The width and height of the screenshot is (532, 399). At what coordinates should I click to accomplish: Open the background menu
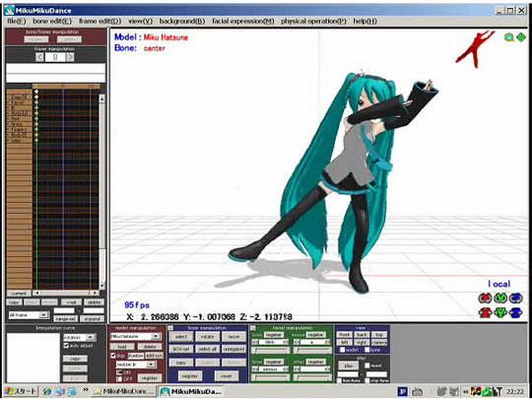coord(182,21)
